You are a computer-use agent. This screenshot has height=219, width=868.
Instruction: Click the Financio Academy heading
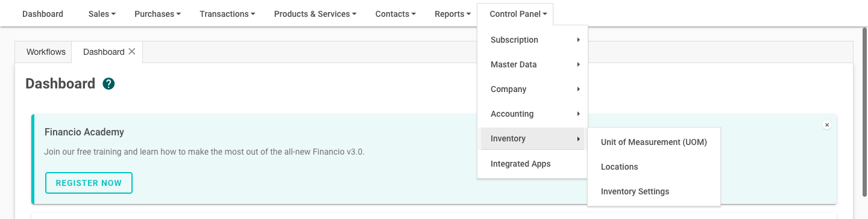tap(84, 132)
